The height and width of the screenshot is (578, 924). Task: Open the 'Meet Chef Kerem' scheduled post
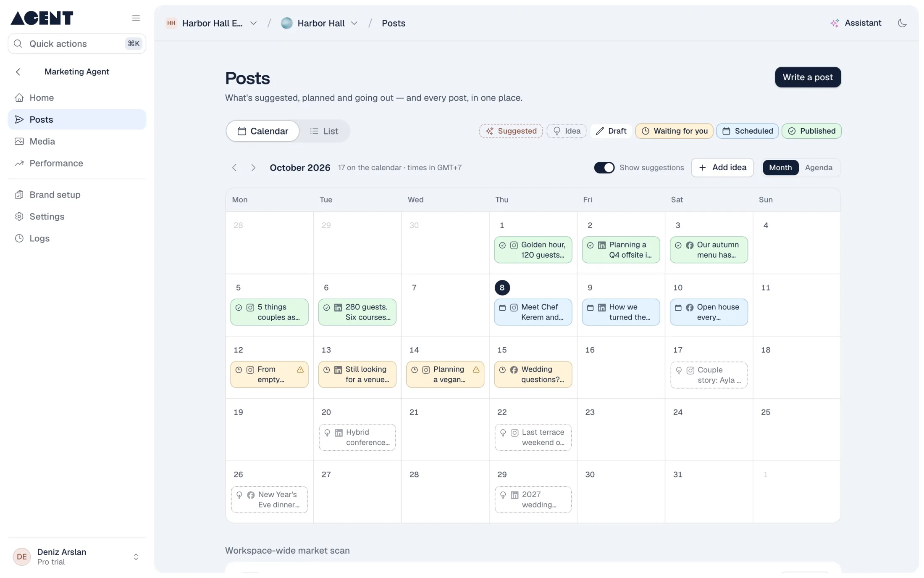click(x=533, y=312)
